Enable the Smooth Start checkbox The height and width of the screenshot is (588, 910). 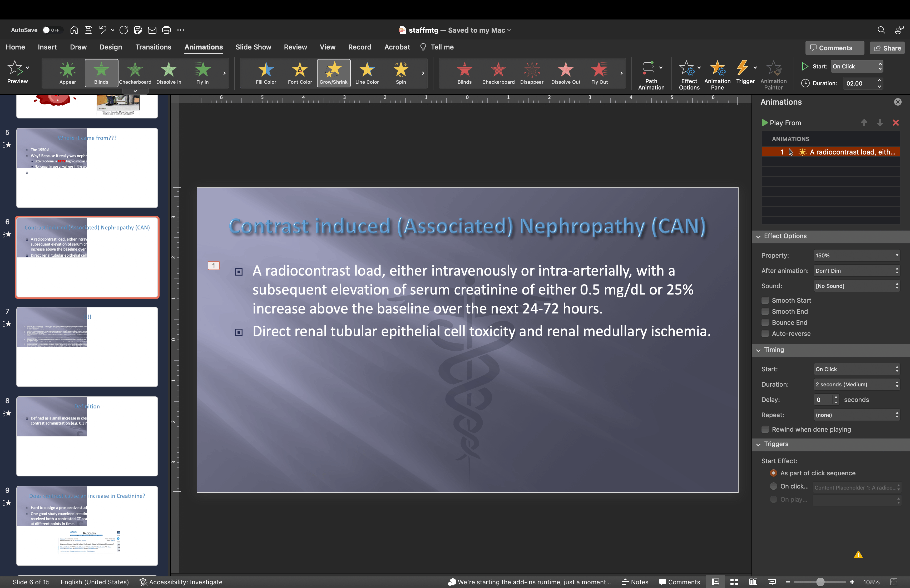point(765,301)
